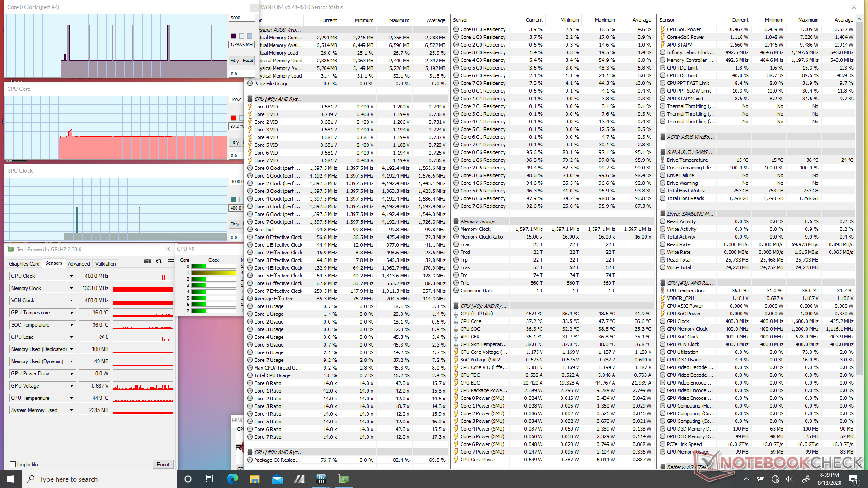The width and height of the screenshot is (868, 488).
Task: Click the Memory Timings section chip icon
Action: 456,221
